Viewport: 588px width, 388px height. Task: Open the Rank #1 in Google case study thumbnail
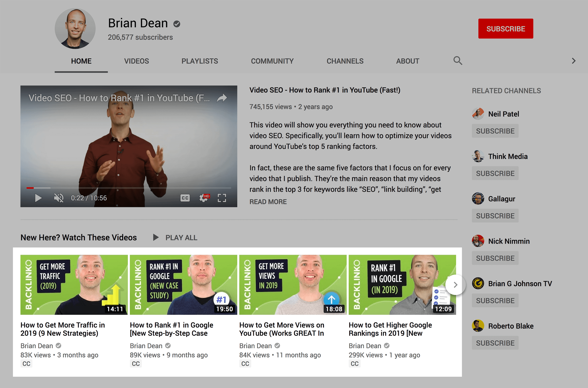coord(183,285)
